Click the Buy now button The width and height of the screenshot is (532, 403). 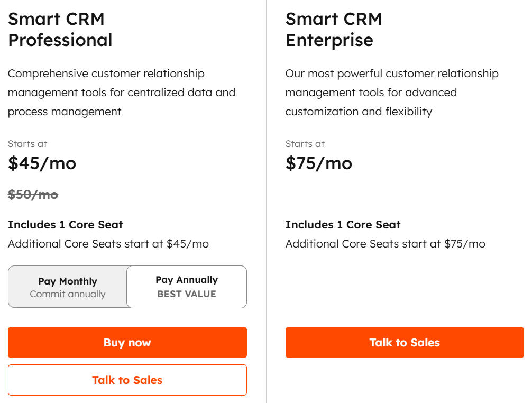127,343
